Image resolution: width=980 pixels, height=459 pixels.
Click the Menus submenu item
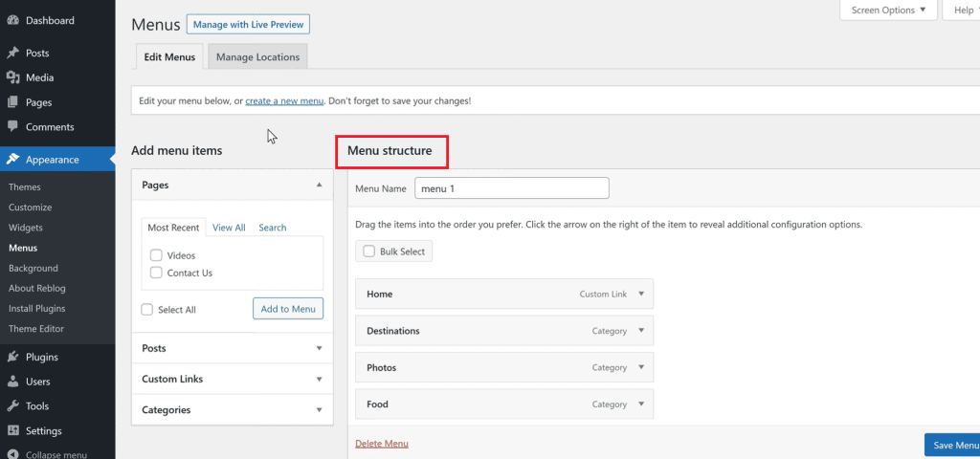click(x=23, y=248)
